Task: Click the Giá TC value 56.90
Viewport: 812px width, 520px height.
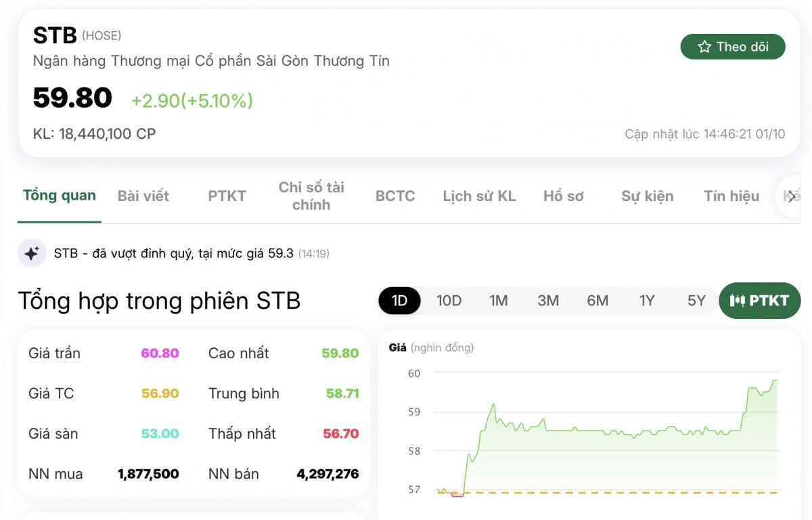Action: pyautogui.click(x=160, y=393)
